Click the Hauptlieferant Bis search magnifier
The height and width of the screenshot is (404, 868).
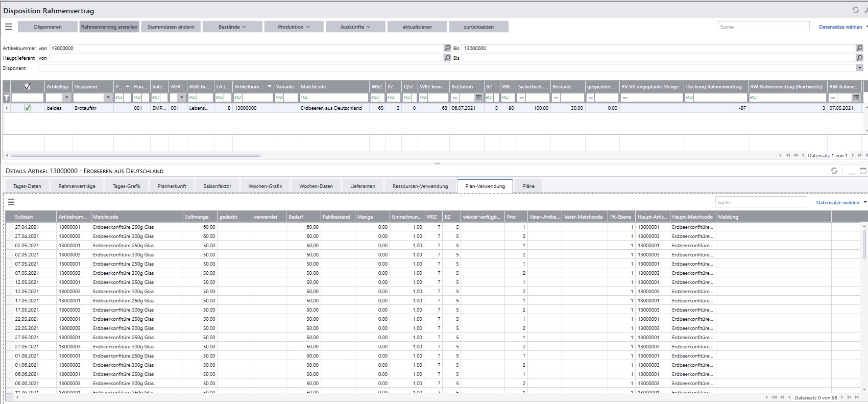(859, 58)
